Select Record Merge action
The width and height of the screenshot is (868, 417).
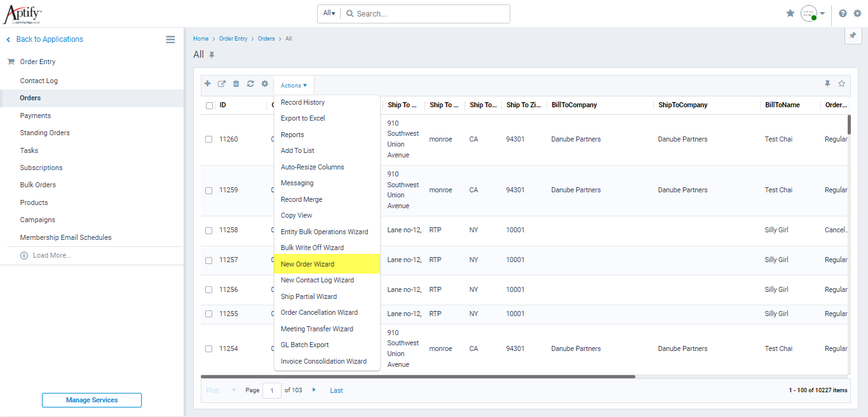(x=301, y=199)
